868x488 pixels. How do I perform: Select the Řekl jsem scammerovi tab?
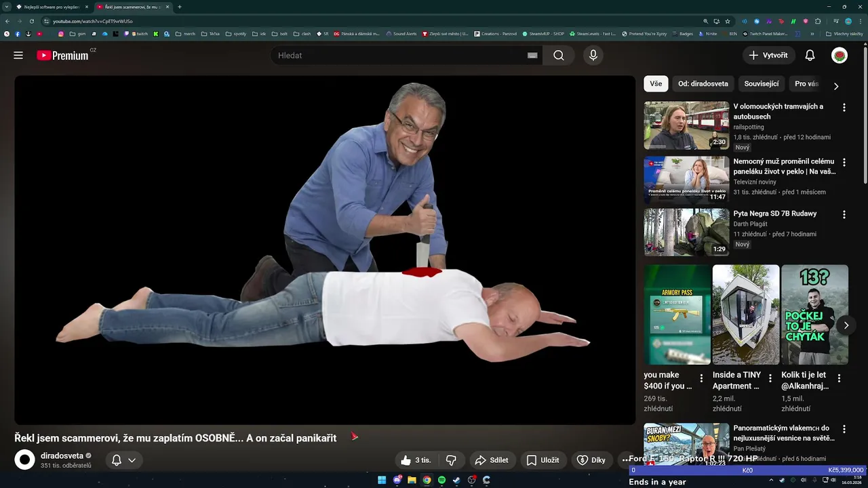click(x=132, y=7)
